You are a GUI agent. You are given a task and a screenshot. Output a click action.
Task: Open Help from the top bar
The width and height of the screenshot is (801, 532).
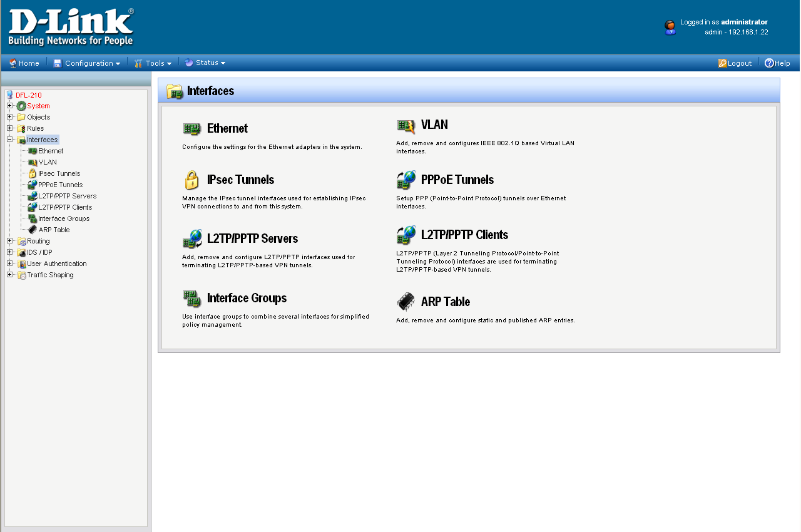[777, 63]
